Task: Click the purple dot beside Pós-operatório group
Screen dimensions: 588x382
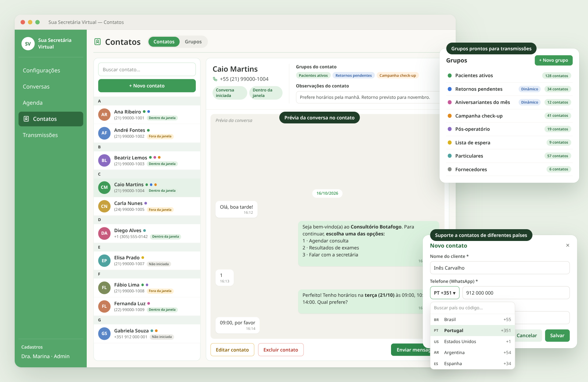Action: click(449, 129)
